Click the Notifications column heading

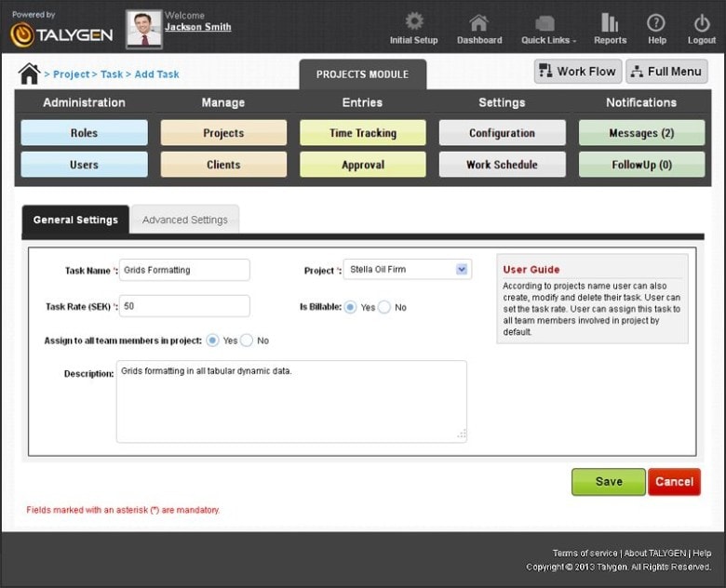[641, 102]
